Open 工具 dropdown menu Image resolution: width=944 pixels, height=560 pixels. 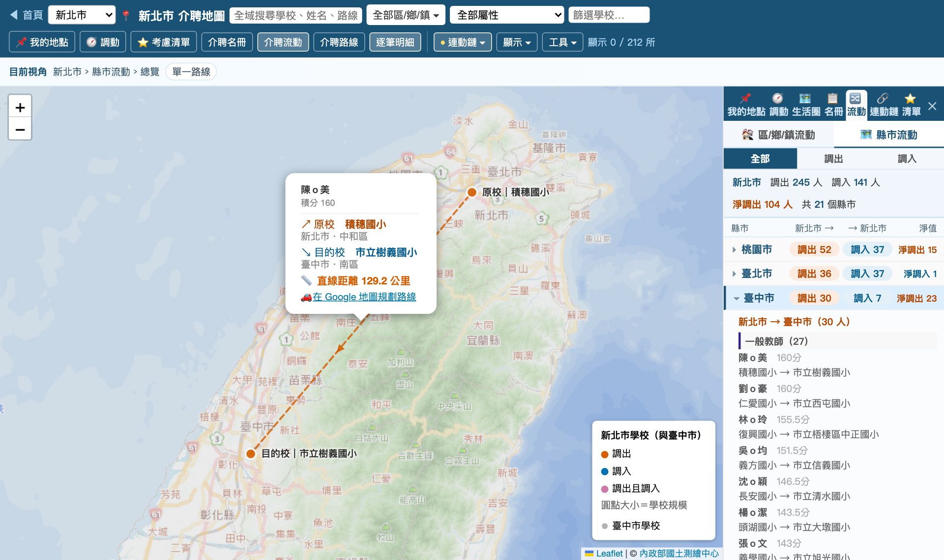coord(562,42)
